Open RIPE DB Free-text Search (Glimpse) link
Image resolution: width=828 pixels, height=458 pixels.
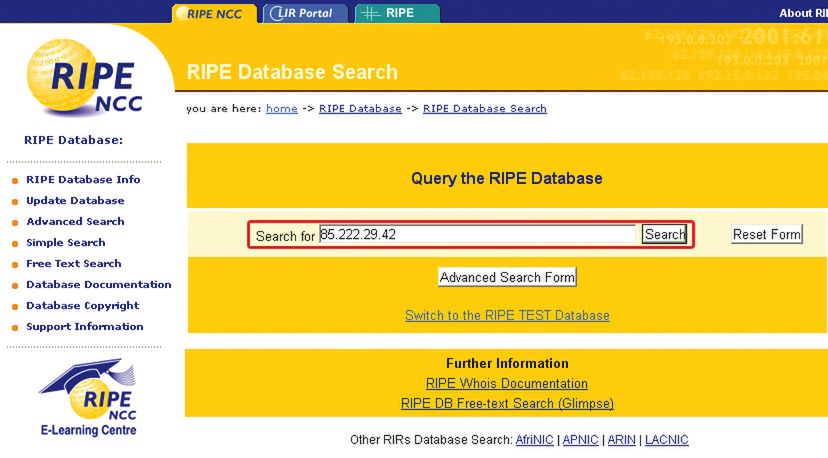coord(507,404)
